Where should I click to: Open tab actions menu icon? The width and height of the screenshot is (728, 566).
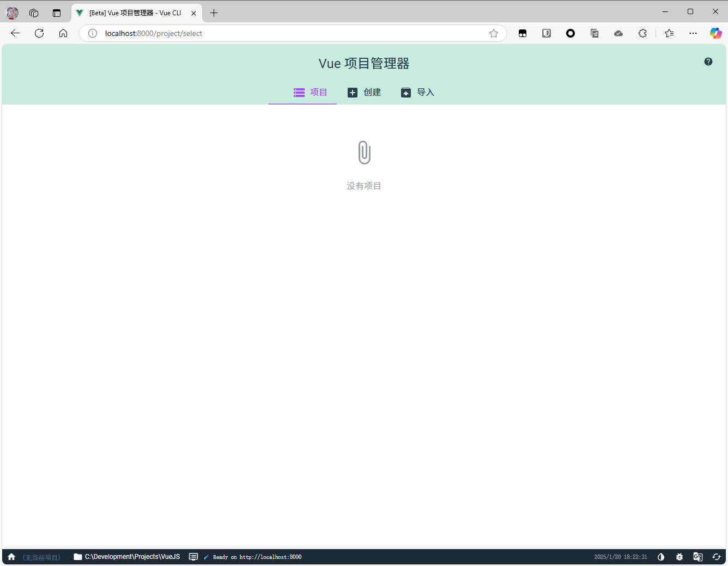(57, 13)
